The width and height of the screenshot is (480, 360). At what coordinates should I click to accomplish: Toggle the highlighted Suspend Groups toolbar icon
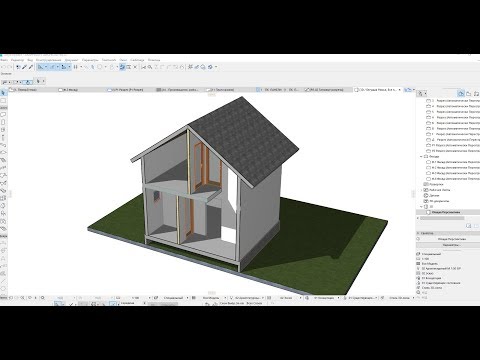122,67
